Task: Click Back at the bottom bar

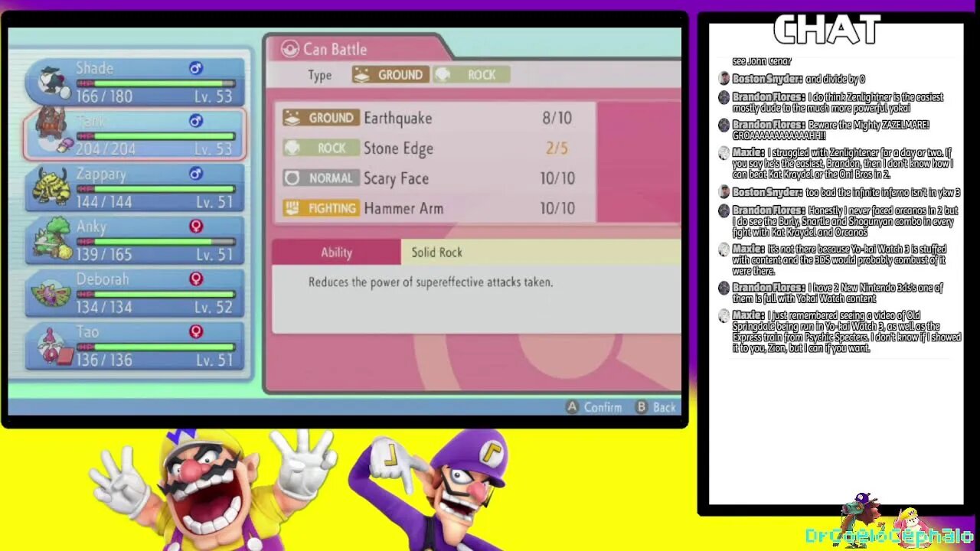Action: [x=665, y=407]
